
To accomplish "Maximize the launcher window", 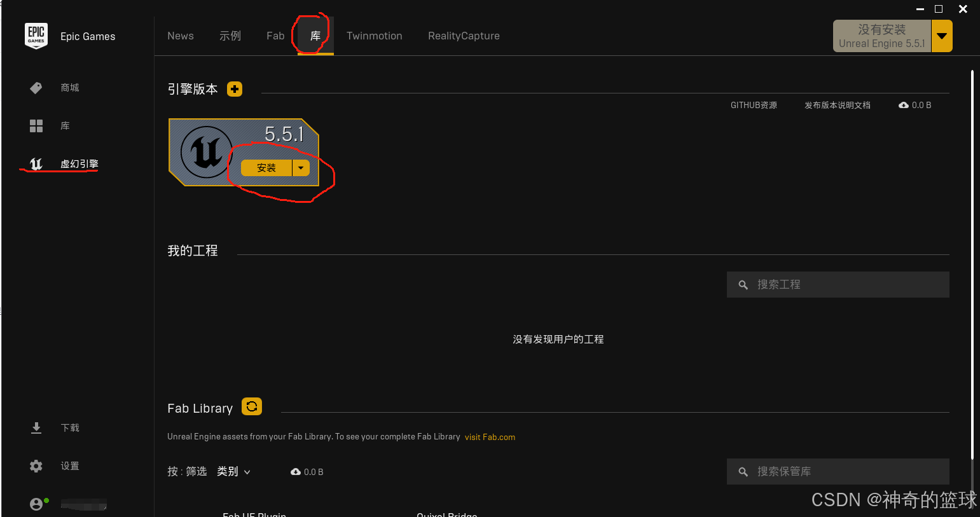I will 939,9.
